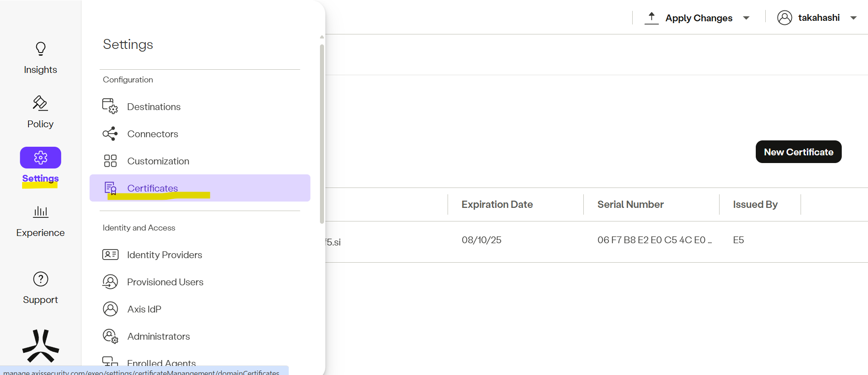
Task: Click the Connectors share-node icon
Action: click(110, 134)
